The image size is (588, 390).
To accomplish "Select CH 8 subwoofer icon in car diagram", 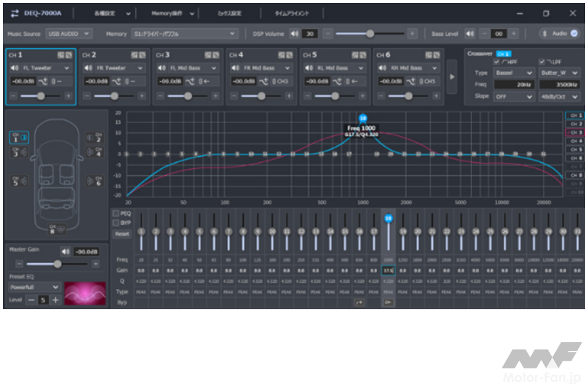I will tap(56, 228).
